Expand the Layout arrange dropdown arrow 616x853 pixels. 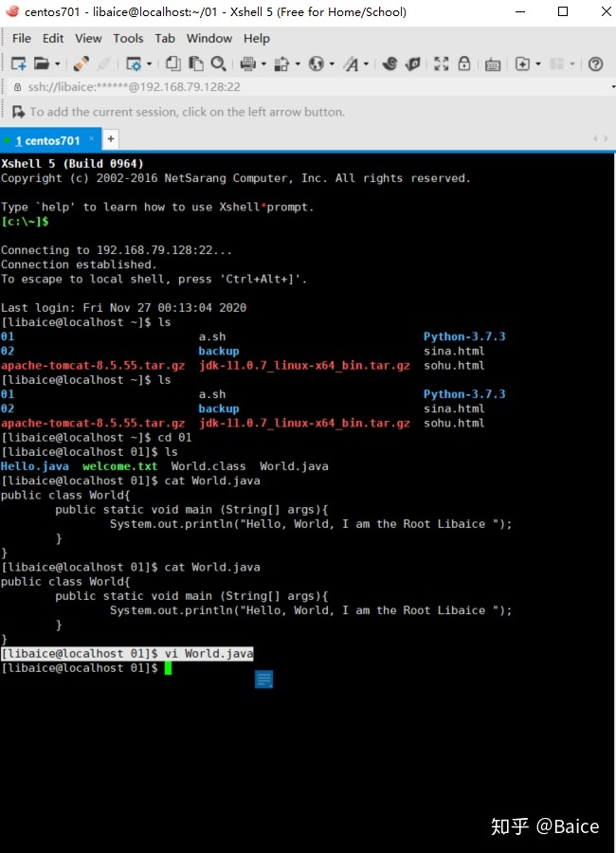click(x=571, y=64)
